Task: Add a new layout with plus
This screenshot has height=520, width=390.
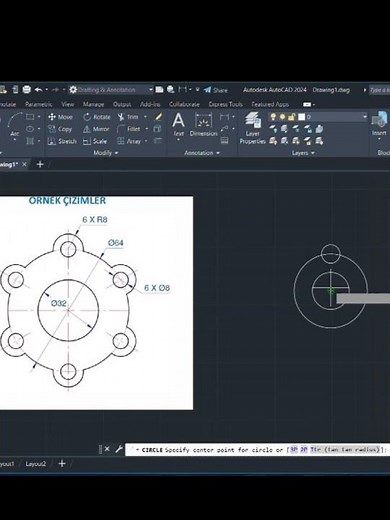Action: [62, 464]
